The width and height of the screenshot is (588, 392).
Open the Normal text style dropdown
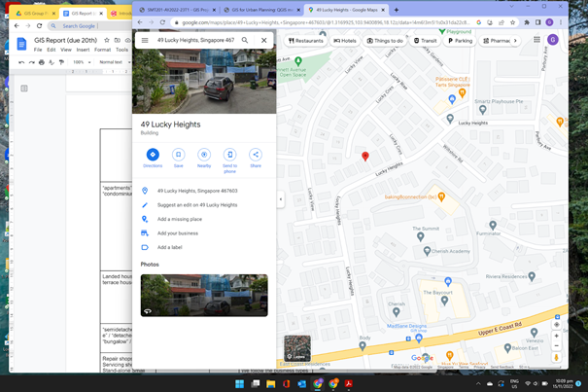[x=112, y=62]
